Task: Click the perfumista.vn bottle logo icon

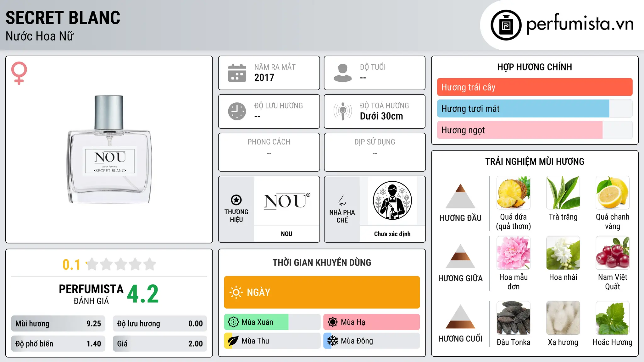Action: pos(506,25)
